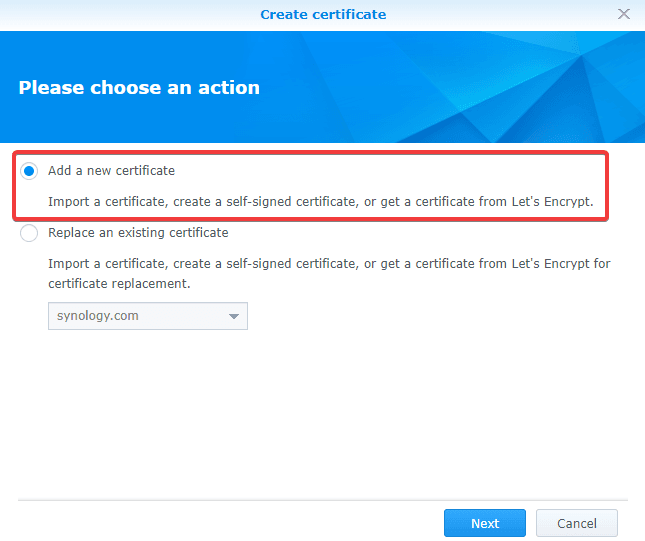The width and height of the screenshot is (645, 541).
Task: Click the "Replace an existing certificate" label text
Action: click(138, 233)
